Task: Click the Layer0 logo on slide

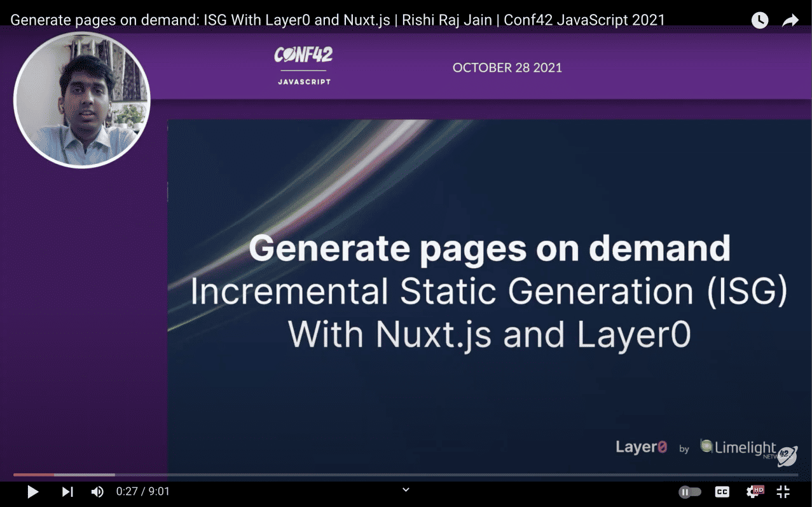Action: click(641, 447)
